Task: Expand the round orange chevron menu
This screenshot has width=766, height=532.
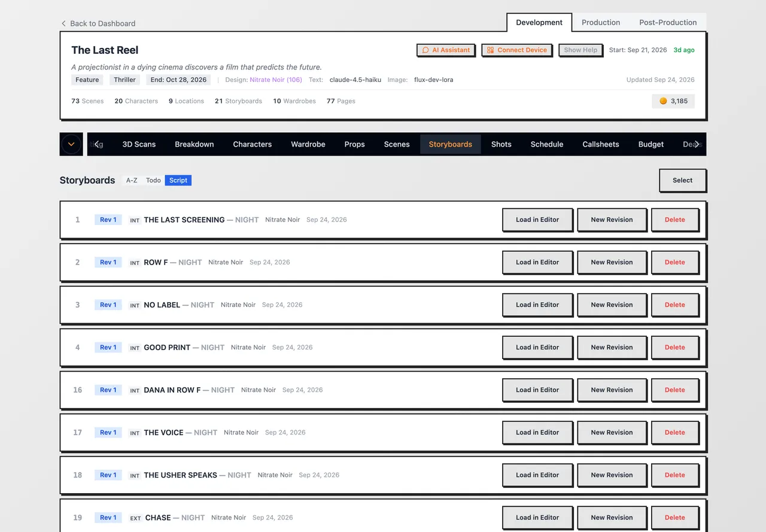Action: click(71, 144)
